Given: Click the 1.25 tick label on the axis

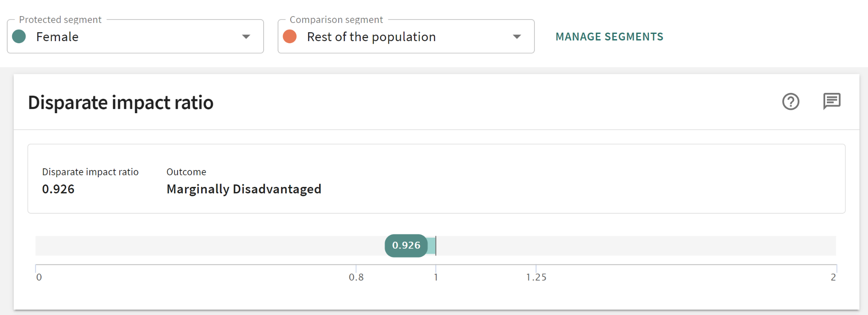Looking at the screenshot, I should [x=536, y=277].
